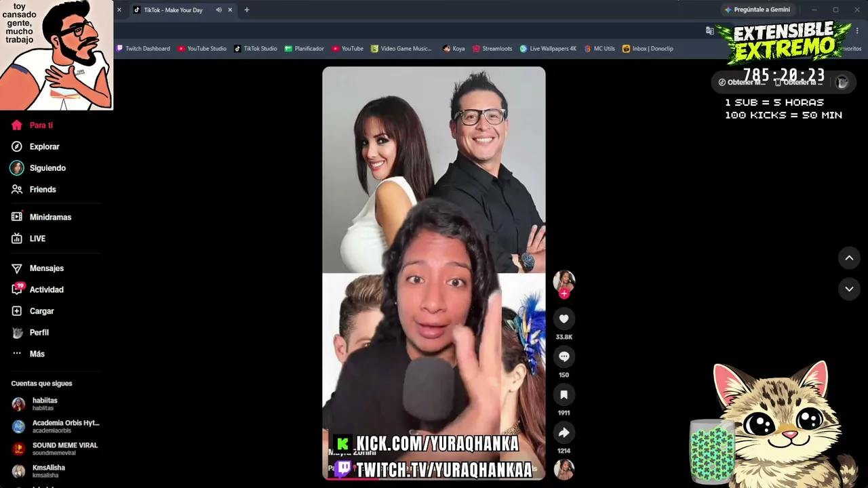This screenshot has width=868, height=488.
Task: Open the YouTube bookmark
Action: (x=348, y=49)
